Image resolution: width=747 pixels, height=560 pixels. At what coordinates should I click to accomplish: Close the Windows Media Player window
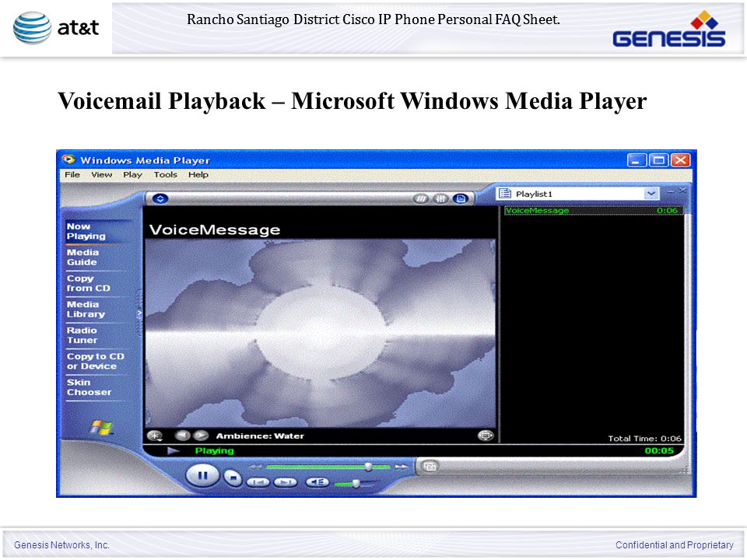[x=680, y=160]
